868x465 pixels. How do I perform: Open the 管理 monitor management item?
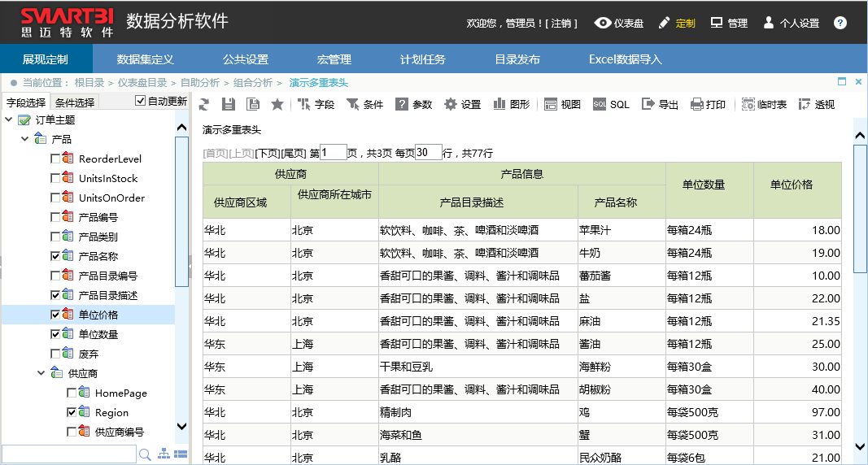click(x=729, y=24)
